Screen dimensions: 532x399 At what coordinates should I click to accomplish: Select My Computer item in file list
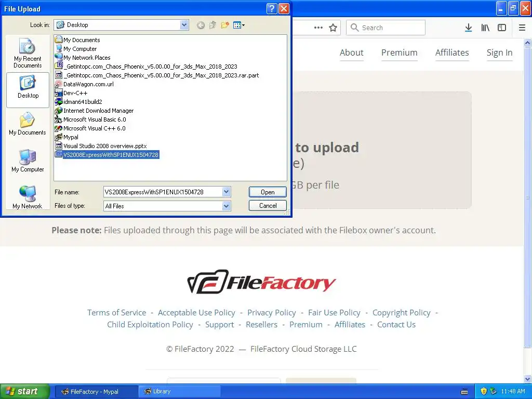[76, 49]
